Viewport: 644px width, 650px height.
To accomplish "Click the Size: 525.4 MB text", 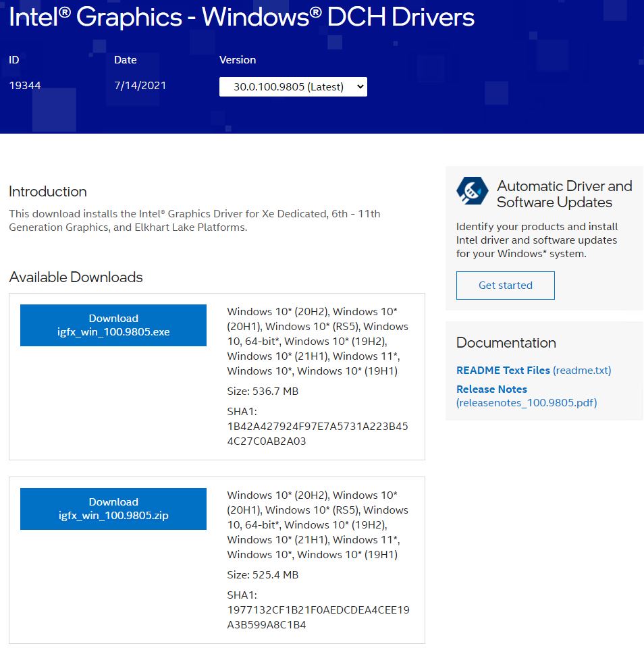I will (x=263, y=574).
